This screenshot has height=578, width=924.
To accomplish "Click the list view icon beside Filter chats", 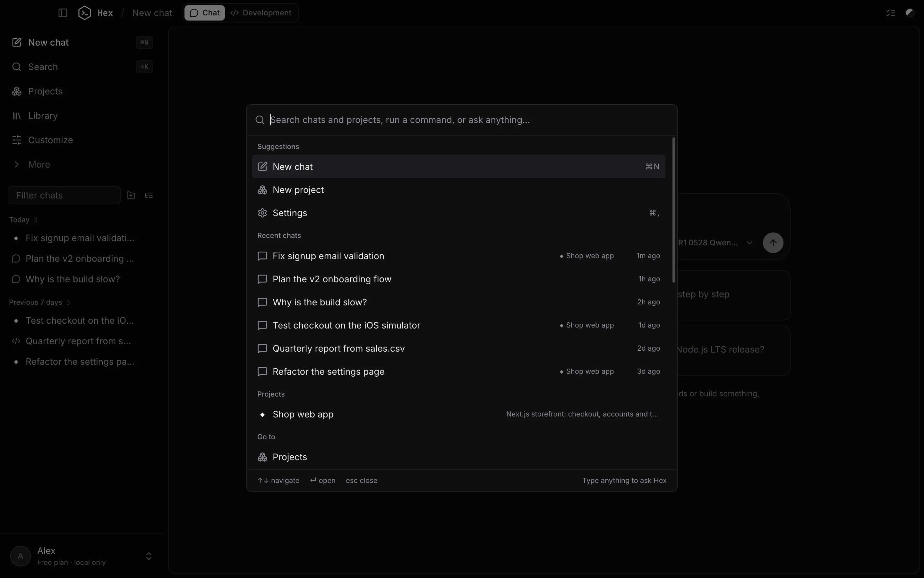I will coord(149,195).
